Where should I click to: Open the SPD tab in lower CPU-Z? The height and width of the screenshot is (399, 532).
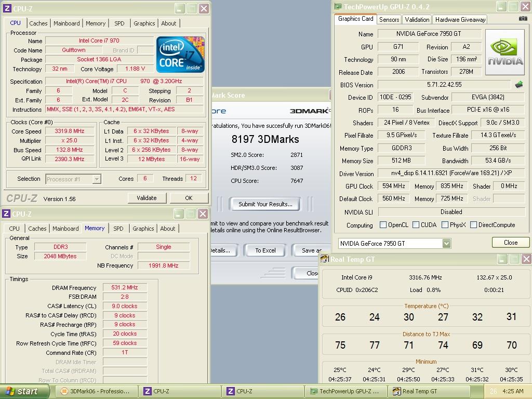point(118,229)
